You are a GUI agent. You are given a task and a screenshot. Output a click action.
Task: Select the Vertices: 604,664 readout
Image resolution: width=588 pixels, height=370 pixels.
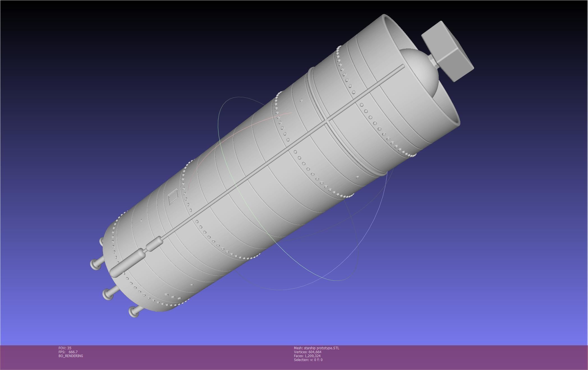(307, 352)
